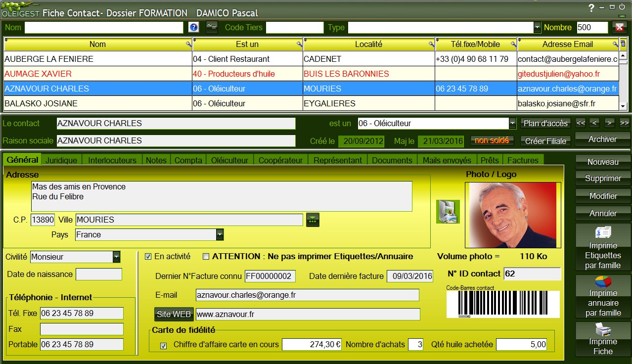Click the green map button next to Ville
The height and width of the screenshot is (364, 632).
pyautogui.click(x=313, y=220)
